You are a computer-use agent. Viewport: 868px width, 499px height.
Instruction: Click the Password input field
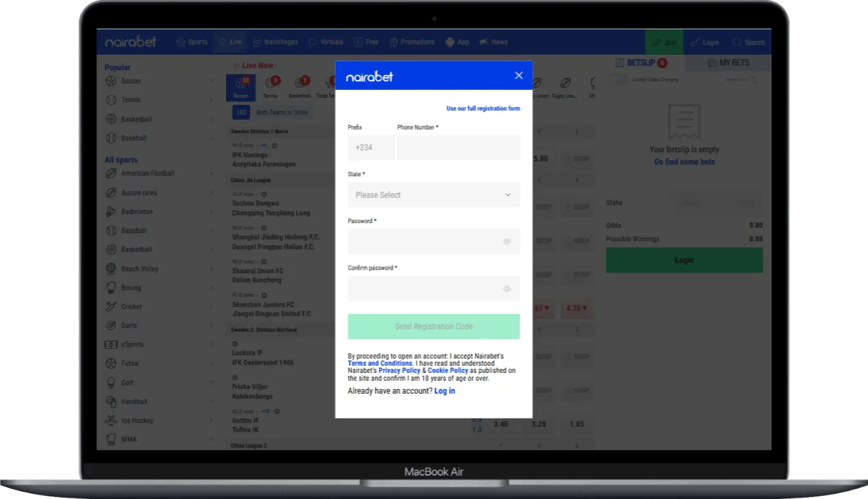[x=433, y=241]
